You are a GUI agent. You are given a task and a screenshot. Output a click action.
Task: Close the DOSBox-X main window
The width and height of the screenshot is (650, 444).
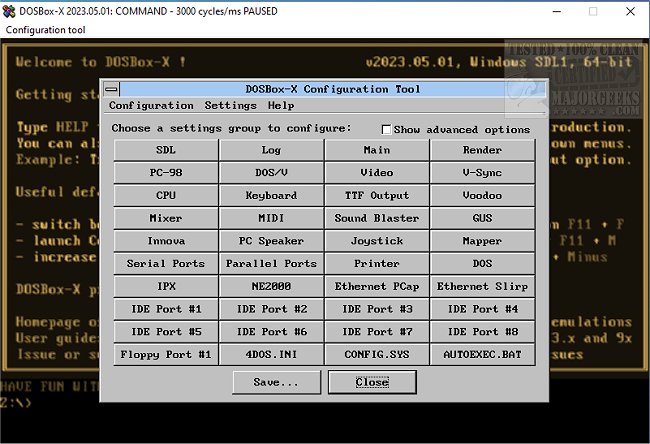coord(630,12)
